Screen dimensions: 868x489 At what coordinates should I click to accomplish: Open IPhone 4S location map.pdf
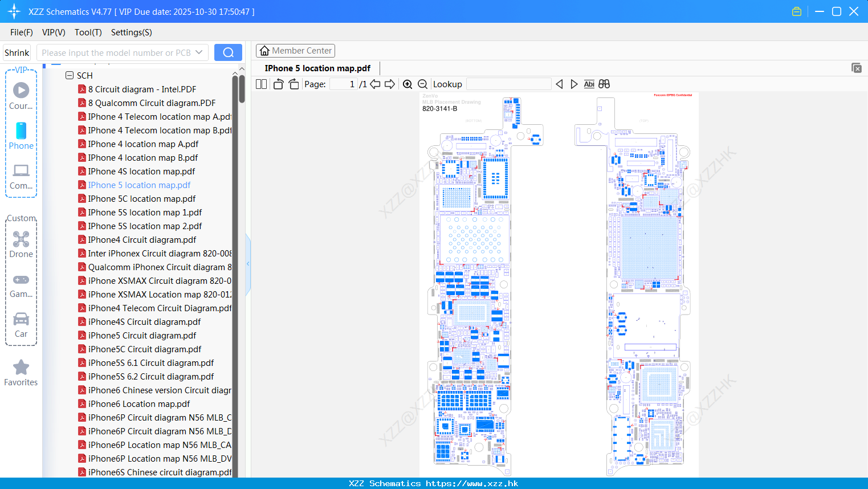click(x=141, y=171)
